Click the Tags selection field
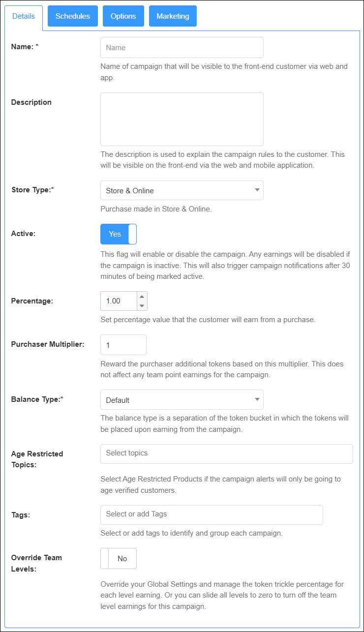Viewport: 364px width, 632px height. click(x=212, y=514)
